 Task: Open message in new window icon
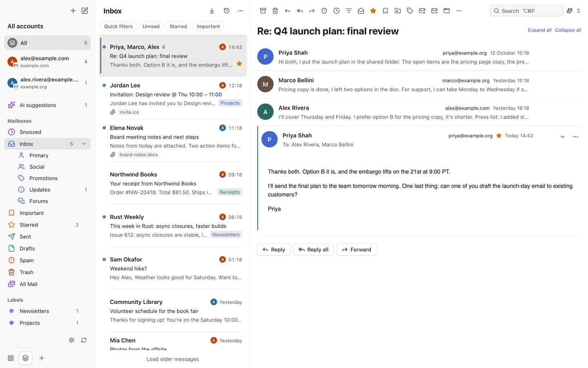coord(447,11)
